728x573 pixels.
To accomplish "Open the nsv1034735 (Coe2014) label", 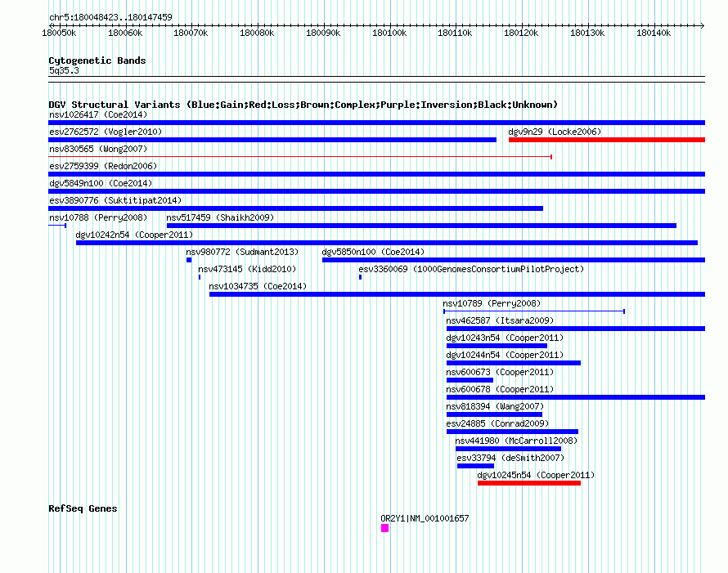I will [x=258, y=286].
